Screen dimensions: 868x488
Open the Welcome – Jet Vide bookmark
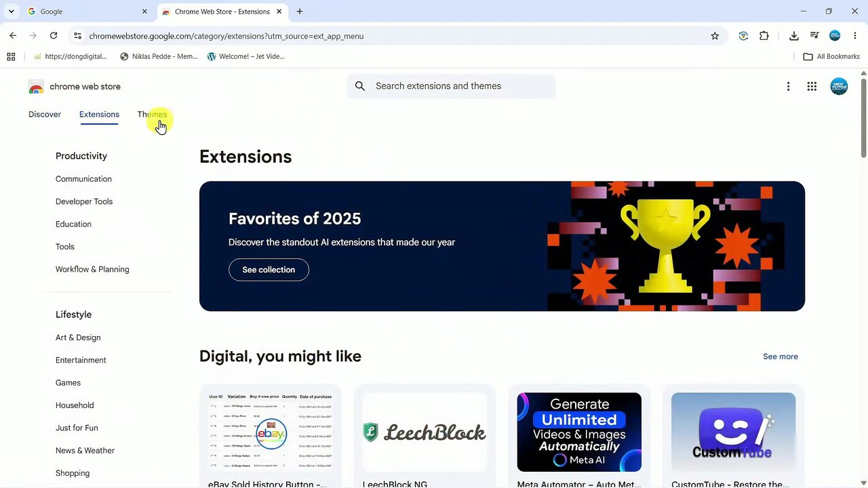pos(245,56)
